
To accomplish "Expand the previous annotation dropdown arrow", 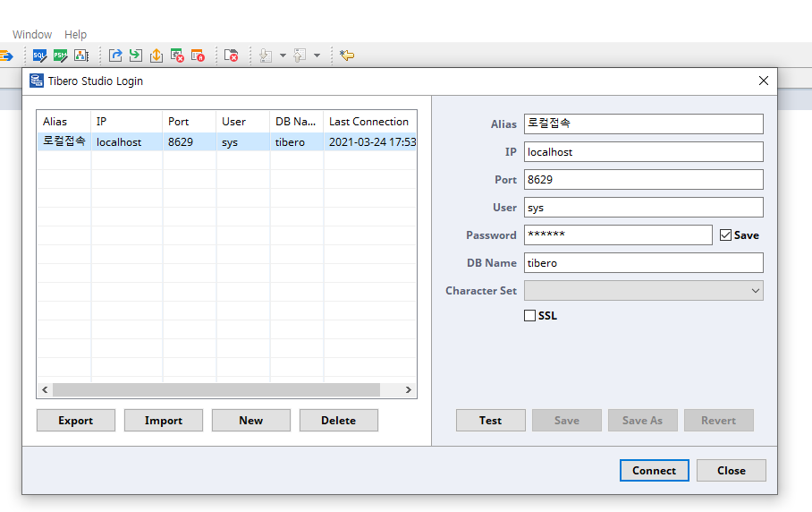I will click(x=317, y=55).
